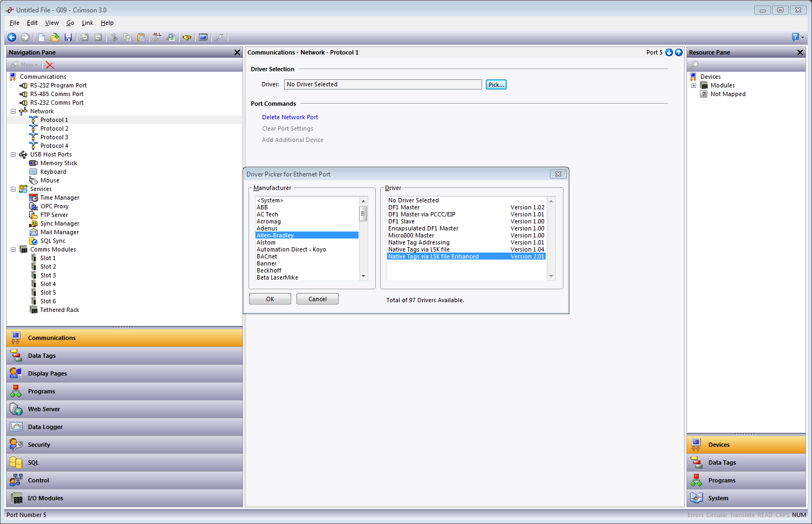Open the Go menu
Screen dimensions: 812x524
click(x=70, y=23)
